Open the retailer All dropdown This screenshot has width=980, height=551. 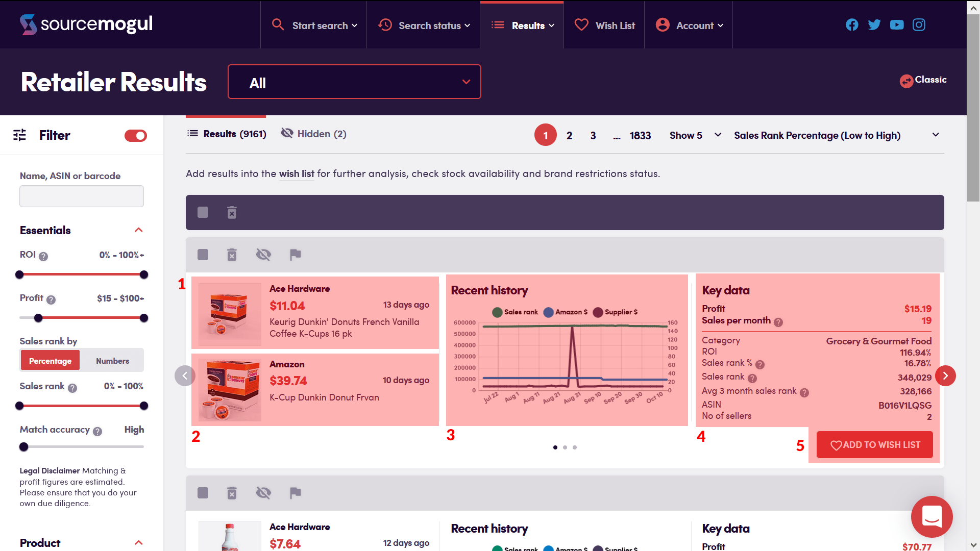[x=354, y=82]
